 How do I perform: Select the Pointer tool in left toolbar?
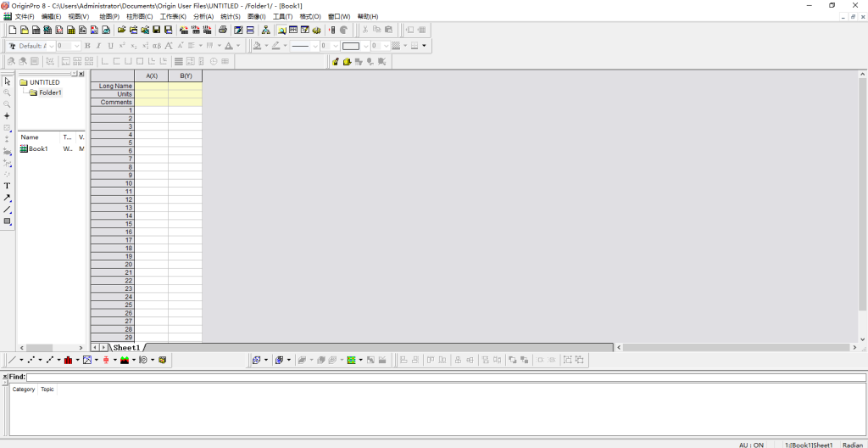coord(8,81)
